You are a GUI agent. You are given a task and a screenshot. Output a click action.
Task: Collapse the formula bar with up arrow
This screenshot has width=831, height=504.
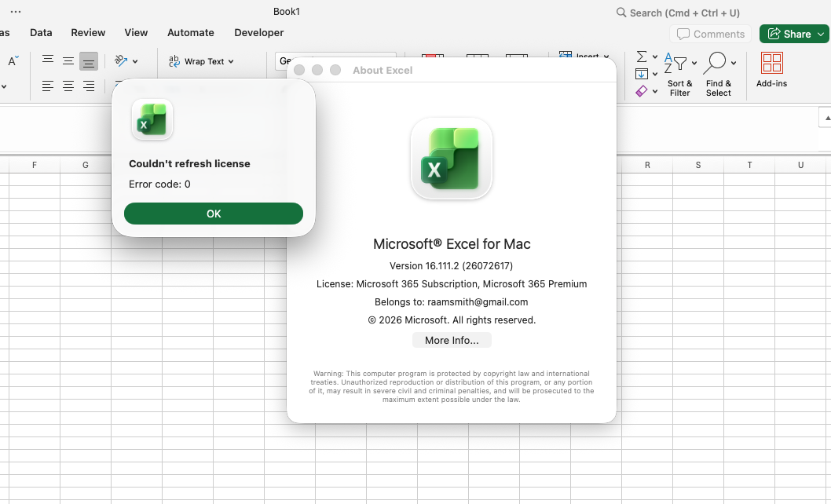[x=826, y=118]
